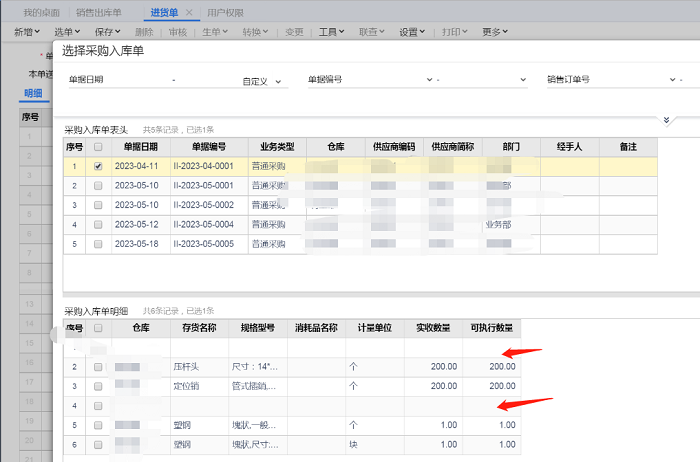Close the 进货单 tab via its X icon
700x462 pixels.
pyautogui.click(x=189, y=13)
